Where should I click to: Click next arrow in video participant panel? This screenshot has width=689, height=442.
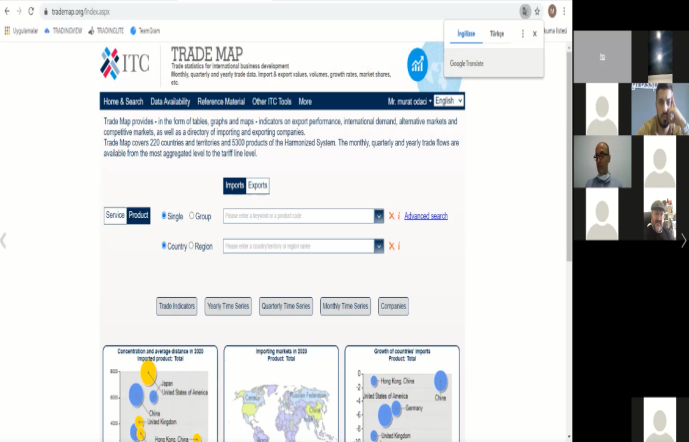[683, 241]
